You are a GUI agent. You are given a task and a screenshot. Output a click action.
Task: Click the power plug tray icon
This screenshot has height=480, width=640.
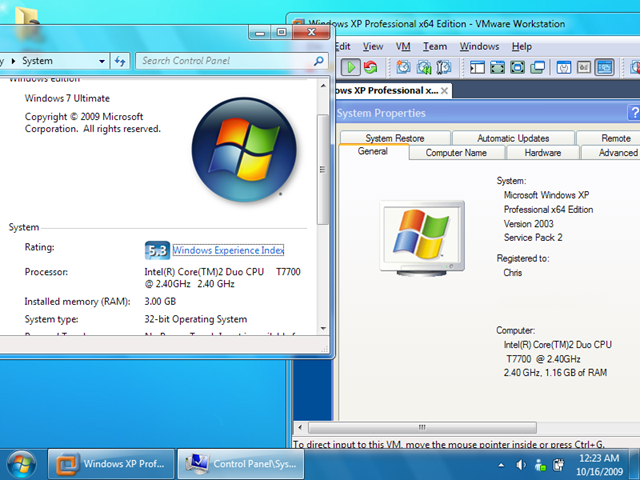click(x=558, y=465)
